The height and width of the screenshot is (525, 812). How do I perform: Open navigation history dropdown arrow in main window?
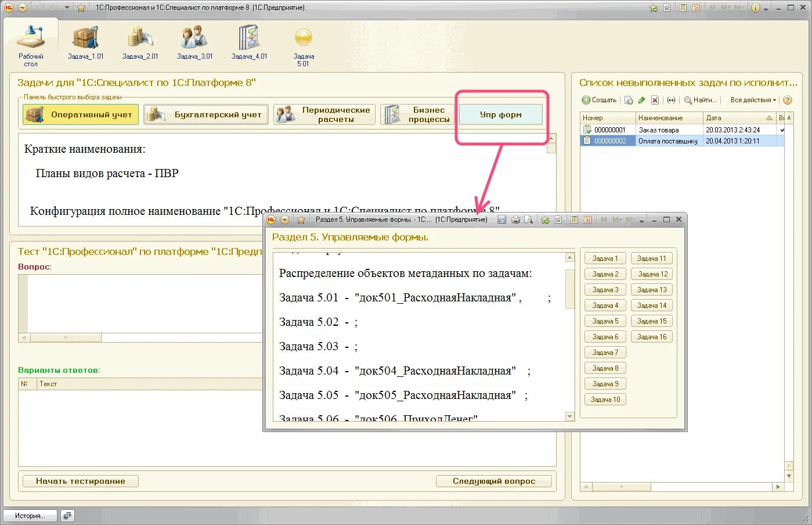coord(67,8)
